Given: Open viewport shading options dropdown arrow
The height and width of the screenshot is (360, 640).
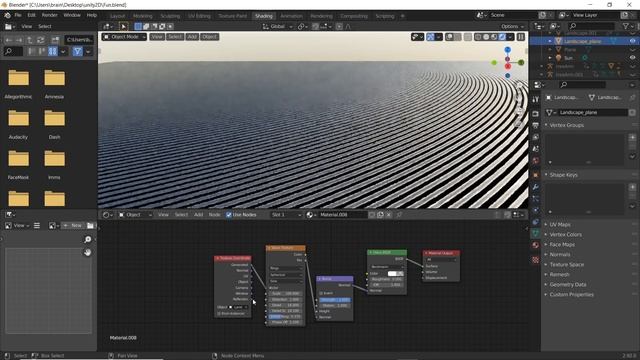Looking at the screenshot, I should pyautogui.click(x=510, y=37).
